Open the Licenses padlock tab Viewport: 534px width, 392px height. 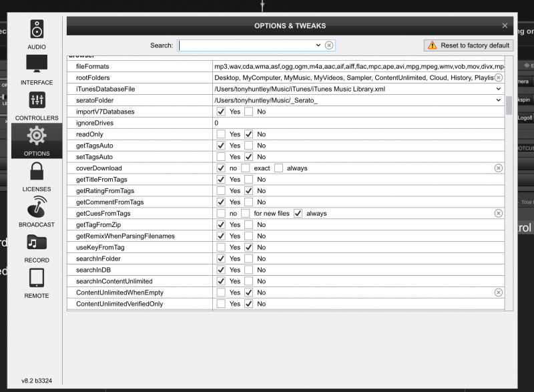(37, 177)
